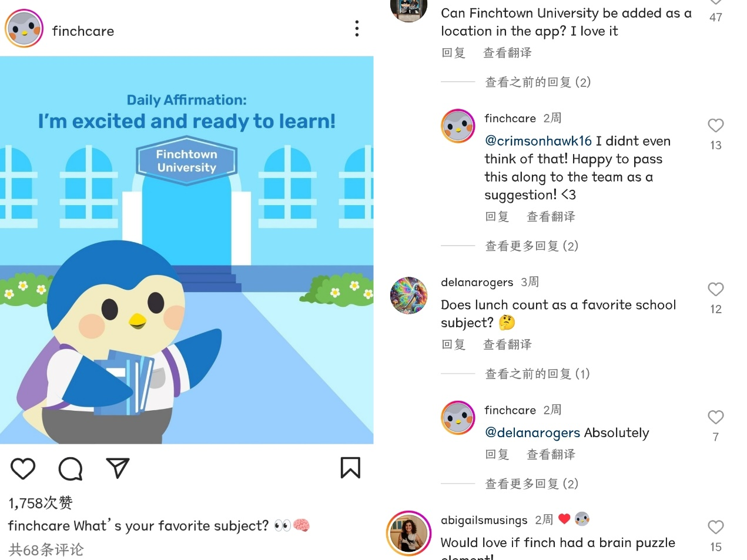View all 68 comments link
This screenshot has width=747, height=560.
(x=46, y=550)
